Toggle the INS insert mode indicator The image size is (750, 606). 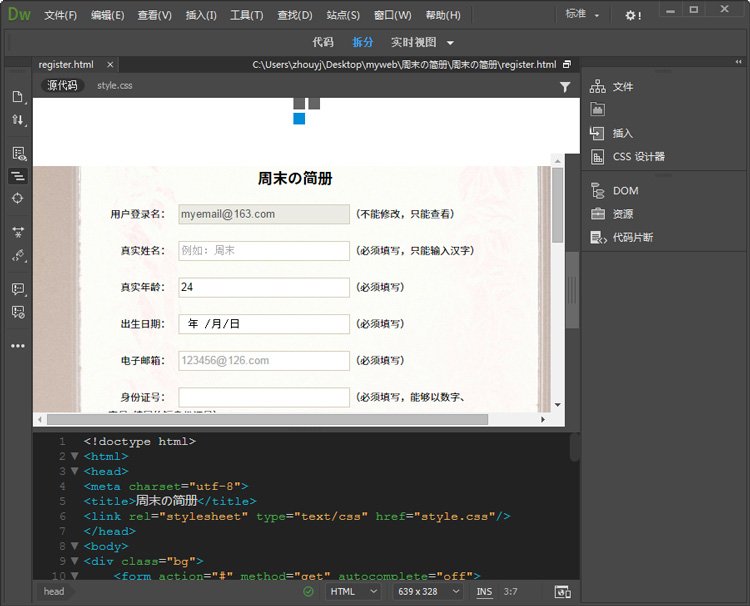pos(484,592)
